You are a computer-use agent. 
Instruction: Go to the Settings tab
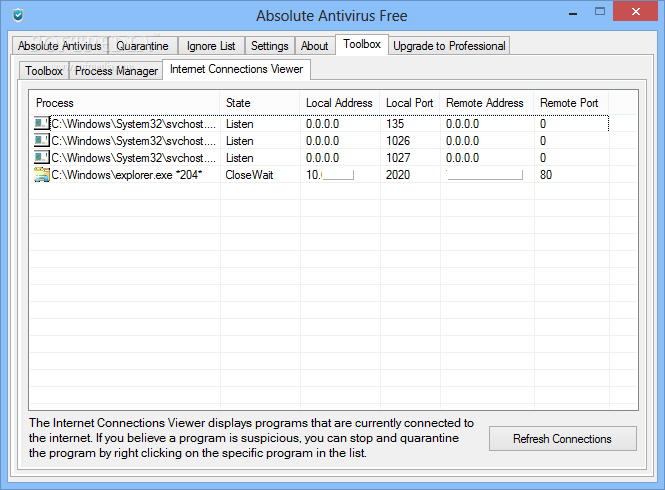[x=269, y=46]
